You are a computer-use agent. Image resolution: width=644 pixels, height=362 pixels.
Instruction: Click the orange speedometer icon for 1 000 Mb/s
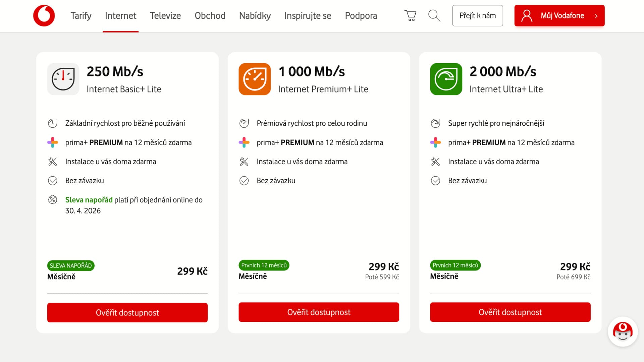click(255, 79)
